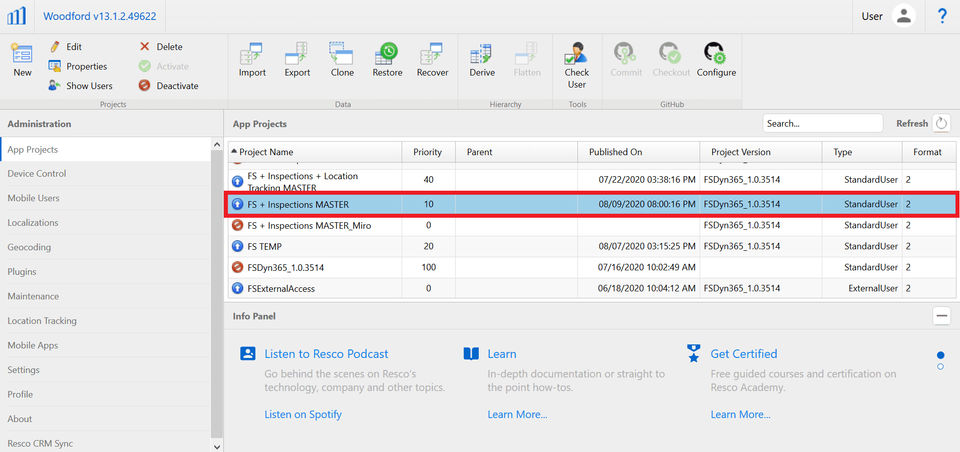Image resolution: width=960 pixels, height=452 pixels.
Task: Open Device Control section
Action: [x=105, y=174]
